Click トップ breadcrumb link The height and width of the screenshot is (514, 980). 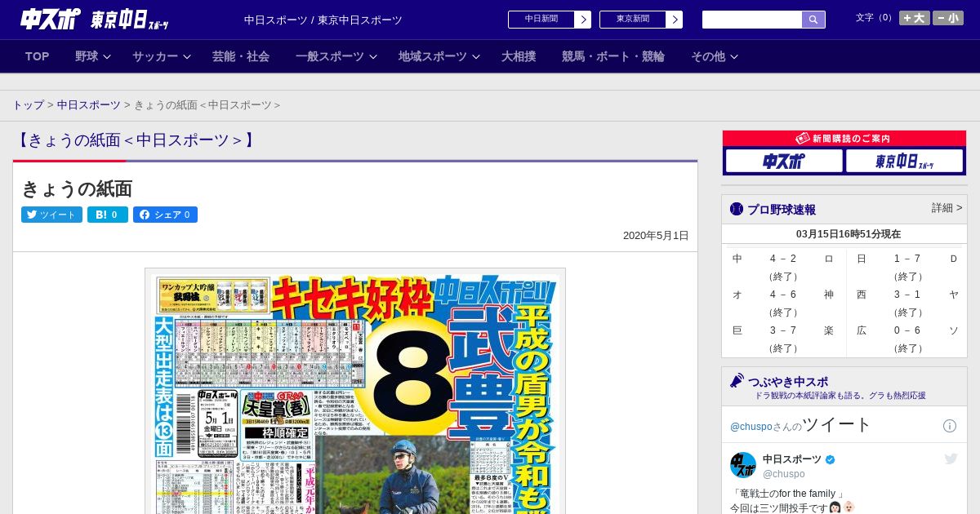[29, 105]
